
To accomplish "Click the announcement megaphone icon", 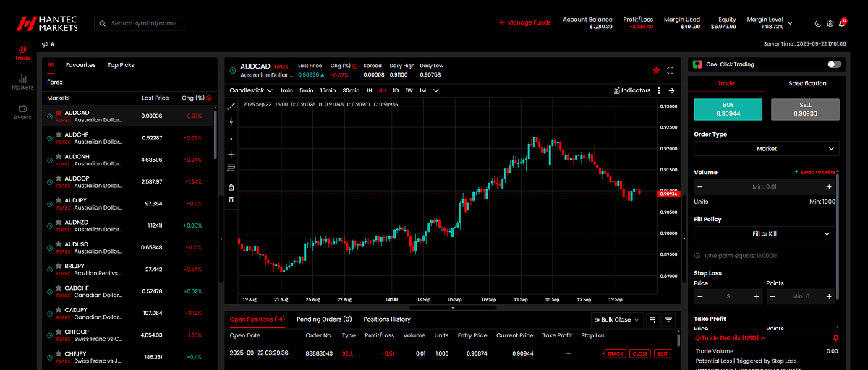I will (x=45, y=44).
